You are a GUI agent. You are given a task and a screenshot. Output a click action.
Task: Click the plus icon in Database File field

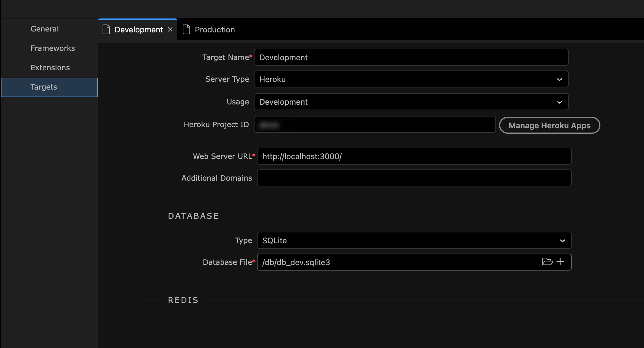[560, 262]
